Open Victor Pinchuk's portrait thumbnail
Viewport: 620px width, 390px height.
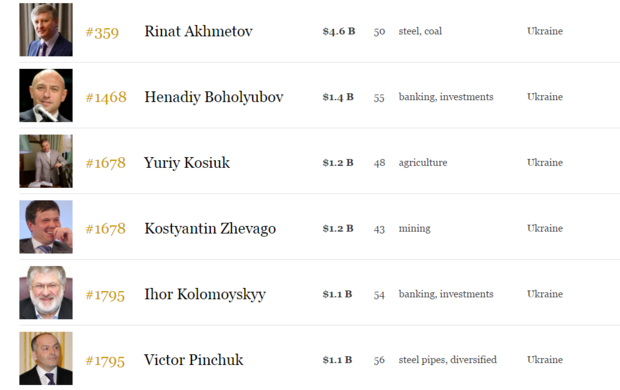pyautogui.click(x=46, y=358)
